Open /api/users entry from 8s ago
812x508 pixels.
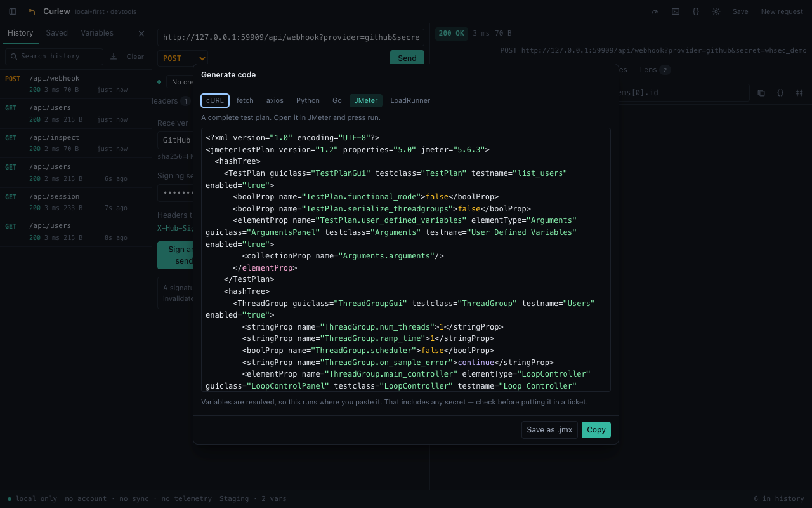click(x=75, y=232)
